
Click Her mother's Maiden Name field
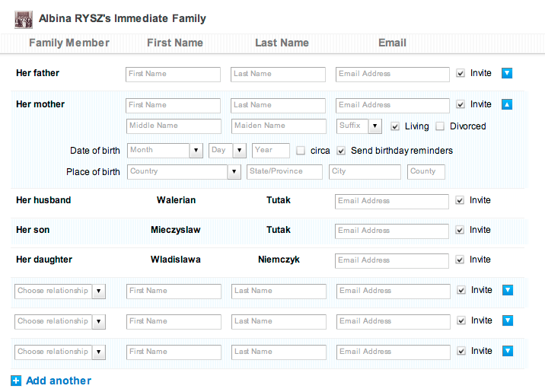click(279, 126)
